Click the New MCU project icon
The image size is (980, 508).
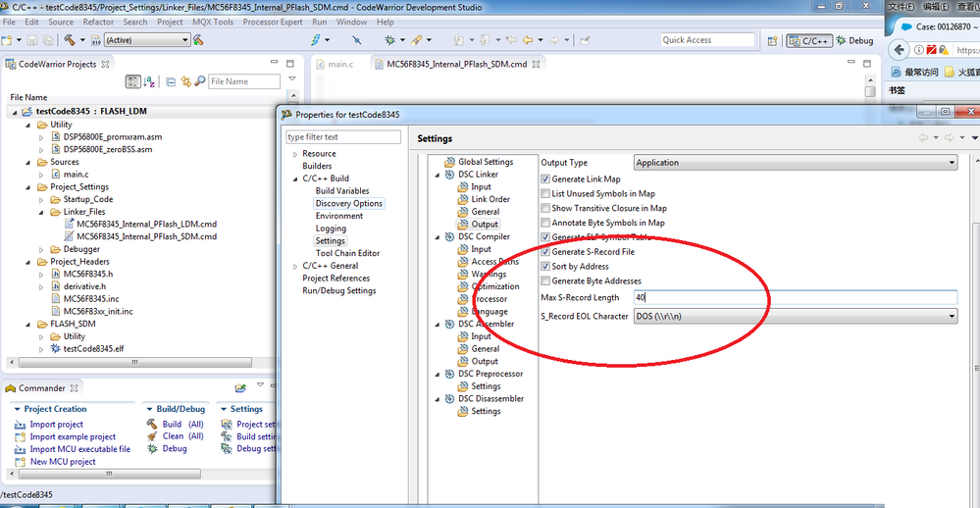click(20, 462)
